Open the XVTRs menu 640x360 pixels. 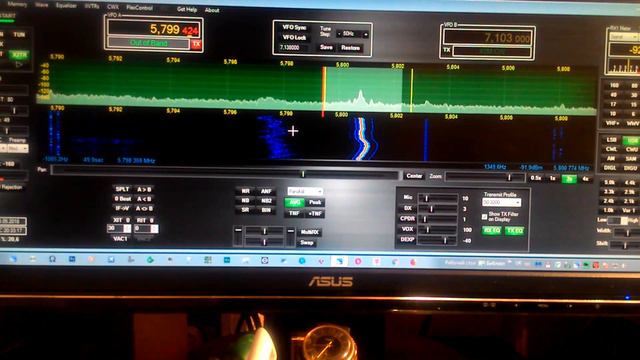[92, 7]
